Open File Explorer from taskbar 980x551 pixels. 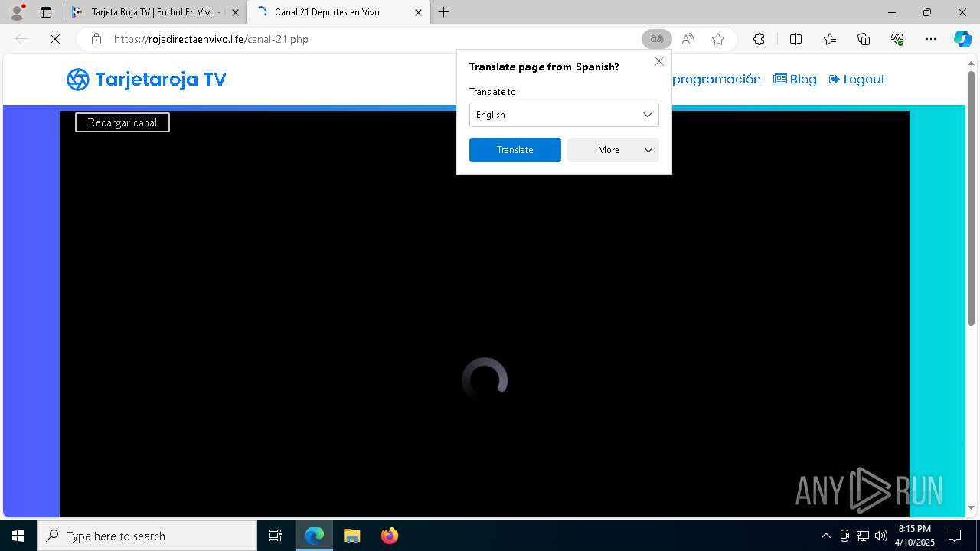coord(351,536)
